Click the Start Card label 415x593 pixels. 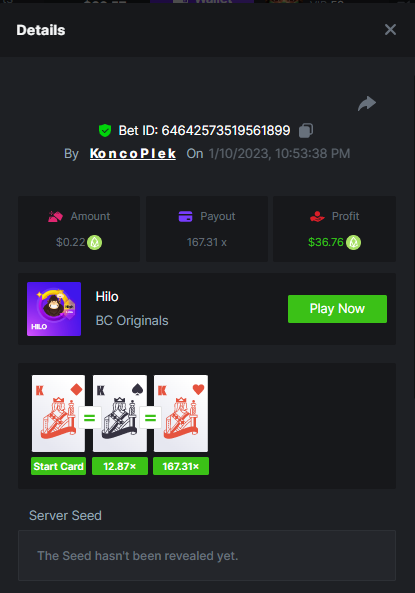pyautogui.click(x=58, y=466)
